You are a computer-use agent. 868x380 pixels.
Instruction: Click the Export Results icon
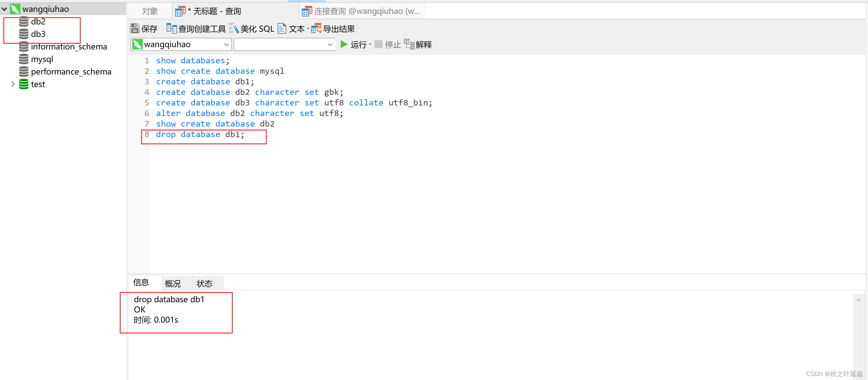(x=316, y=29)
